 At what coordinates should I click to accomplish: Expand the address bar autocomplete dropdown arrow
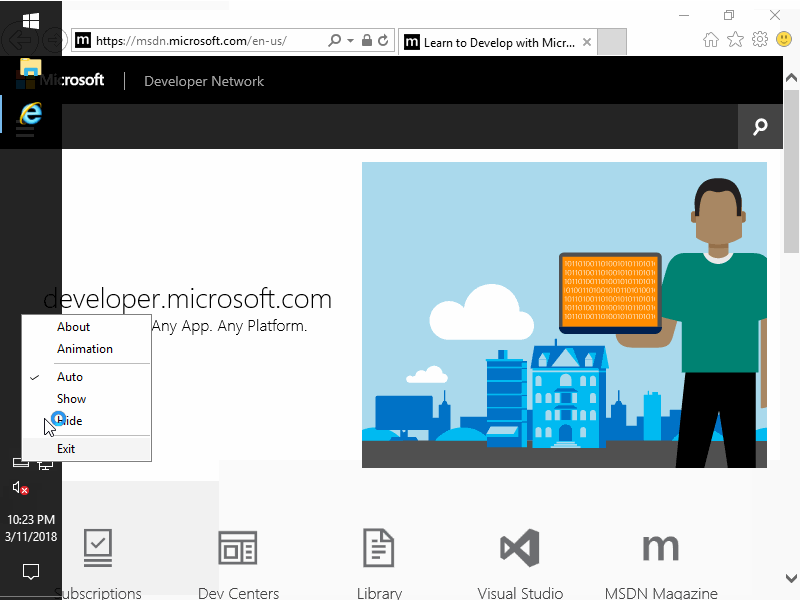pos(350,40)
